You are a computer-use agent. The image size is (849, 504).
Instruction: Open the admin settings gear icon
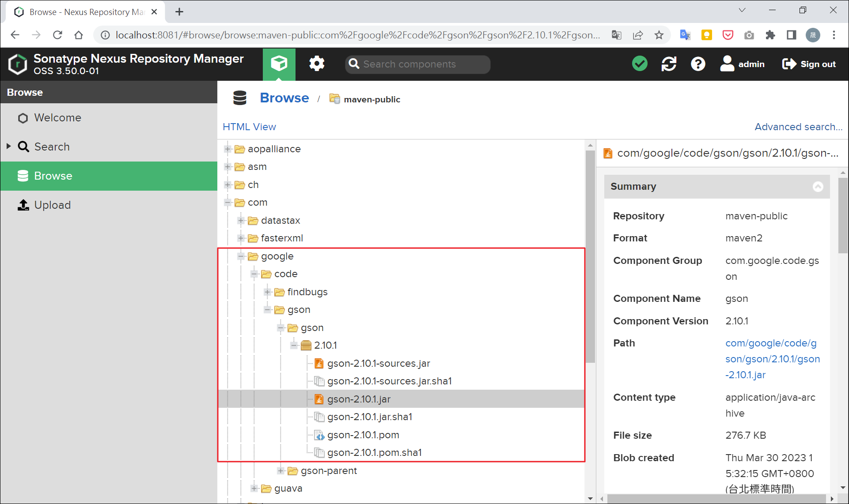[317, 64]
